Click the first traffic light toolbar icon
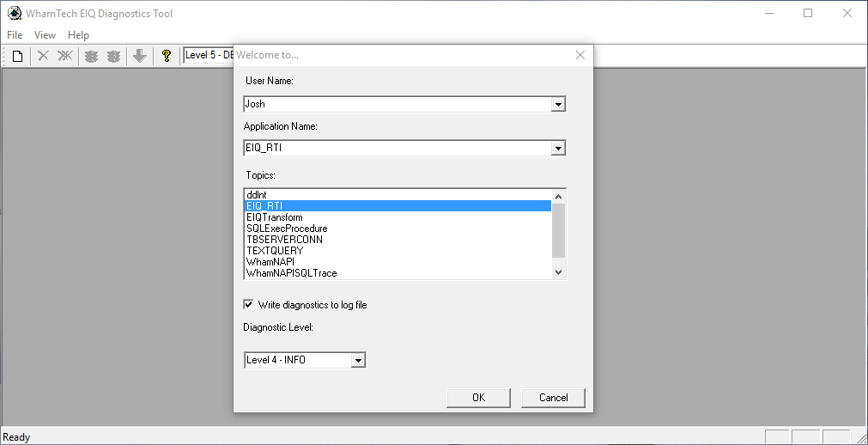Screen dimensions: 868x445 coord(91,56)
